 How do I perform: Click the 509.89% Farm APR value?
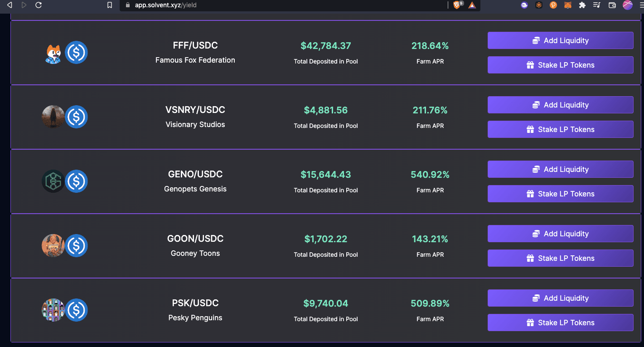[x=430, y=303]
